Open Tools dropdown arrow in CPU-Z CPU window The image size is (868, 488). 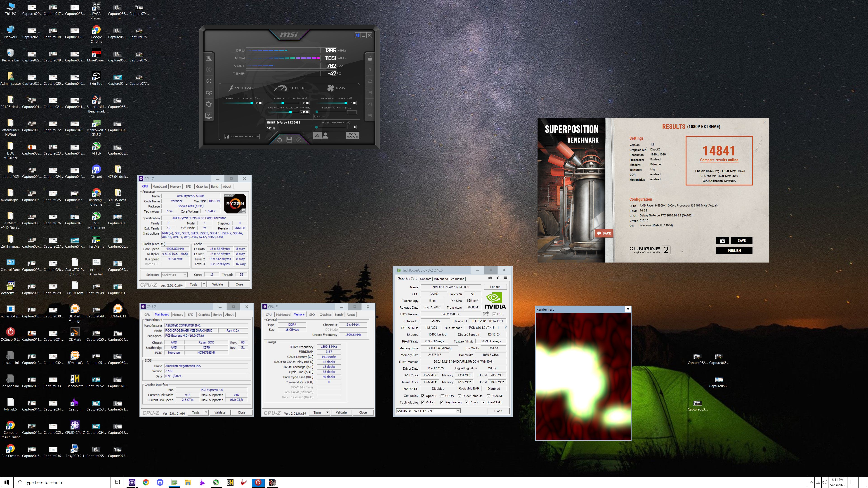(x=203, y=284)
